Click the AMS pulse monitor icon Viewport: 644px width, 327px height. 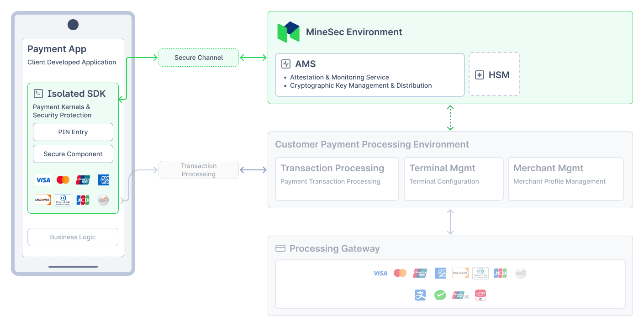286,64
